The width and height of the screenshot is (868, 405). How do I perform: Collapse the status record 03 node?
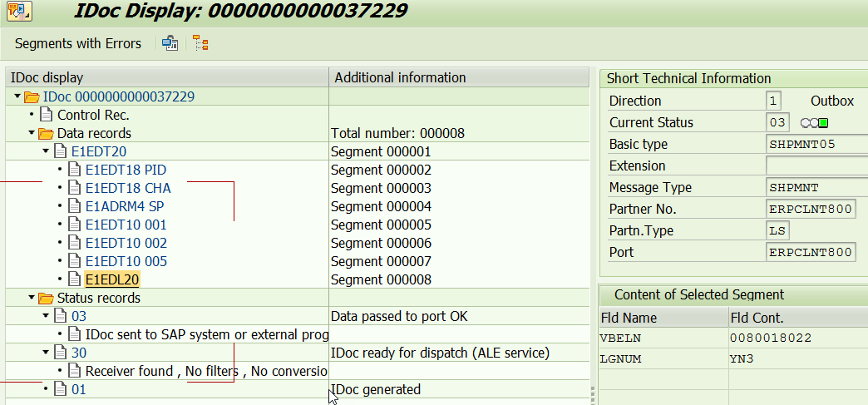(x=46, y=316)
